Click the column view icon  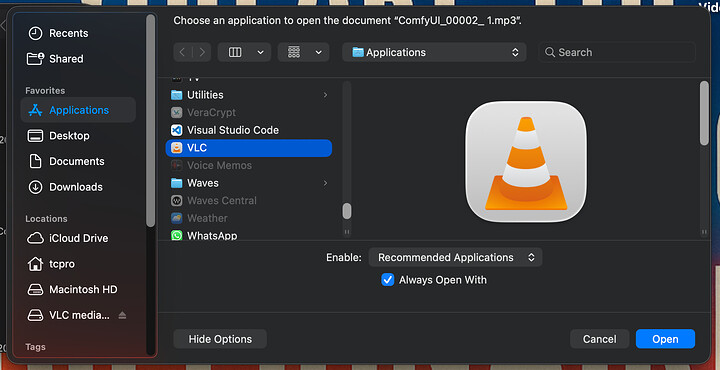pyautogui.click(x=235, y=52)
